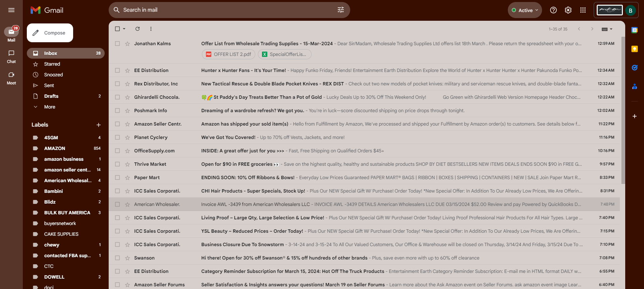Open Mail from the left rail
This screenshot has height=289, width=644.
point(11,34)
